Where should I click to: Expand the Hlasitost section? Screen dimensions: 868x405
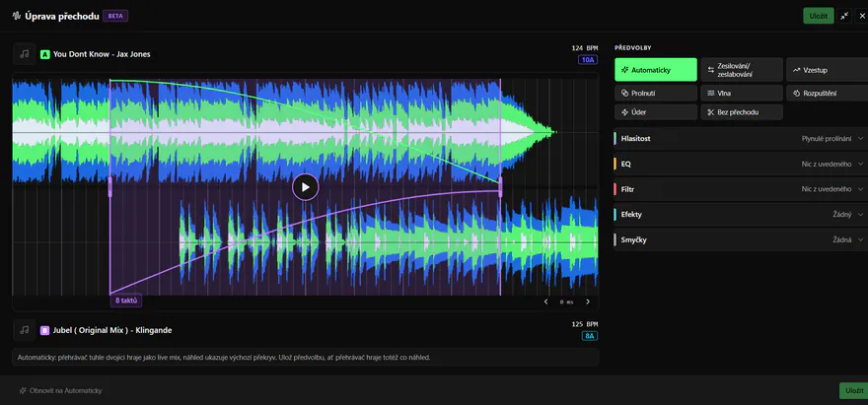pos(741,138)
